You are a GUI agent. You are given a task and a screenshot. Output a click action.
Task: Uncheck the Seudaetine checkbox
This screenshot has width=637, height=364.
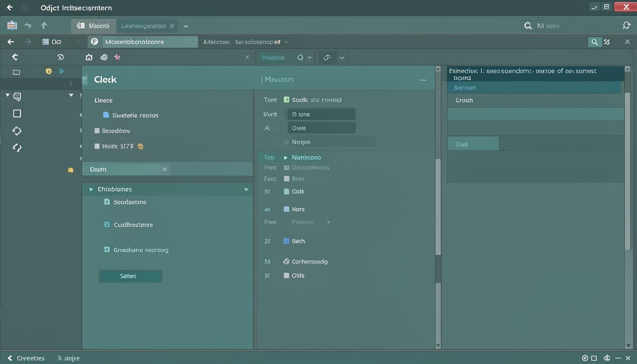107,202
